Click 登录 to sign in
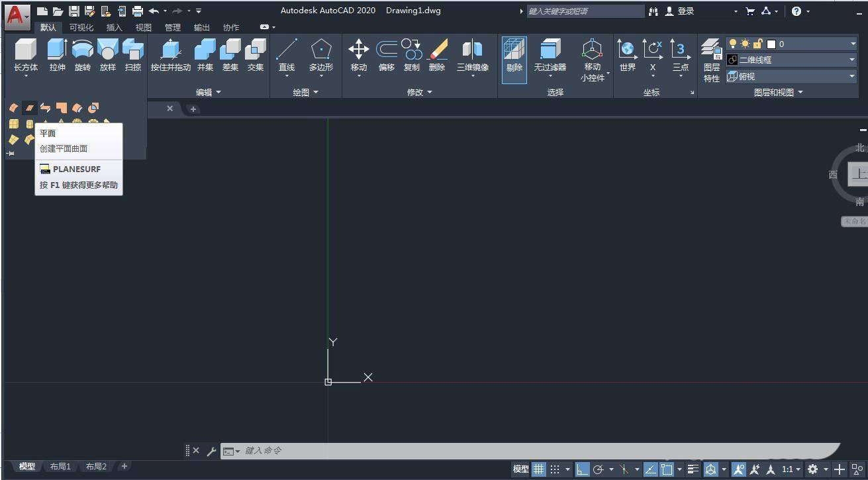Image resolution: width=868 pixels, height=480 pixels. click(x=686, y=11)
